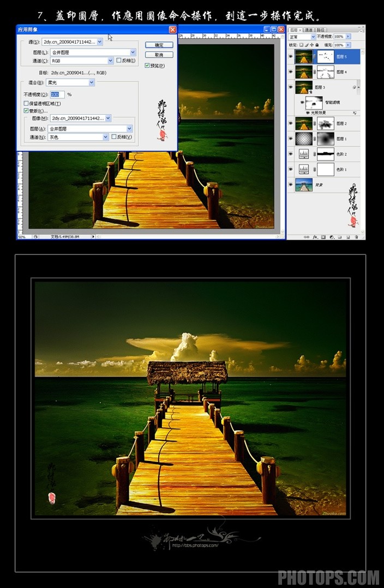
Task: Click the delete layer trash icon
Action: [x=356, y=237]
